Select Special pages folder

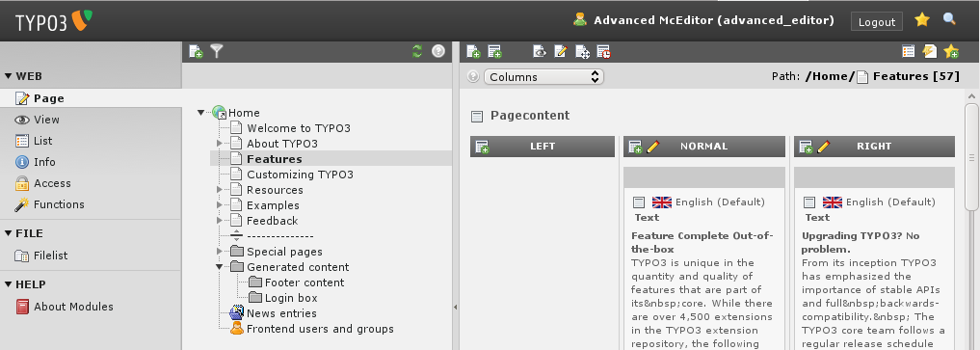click(284, 252)
